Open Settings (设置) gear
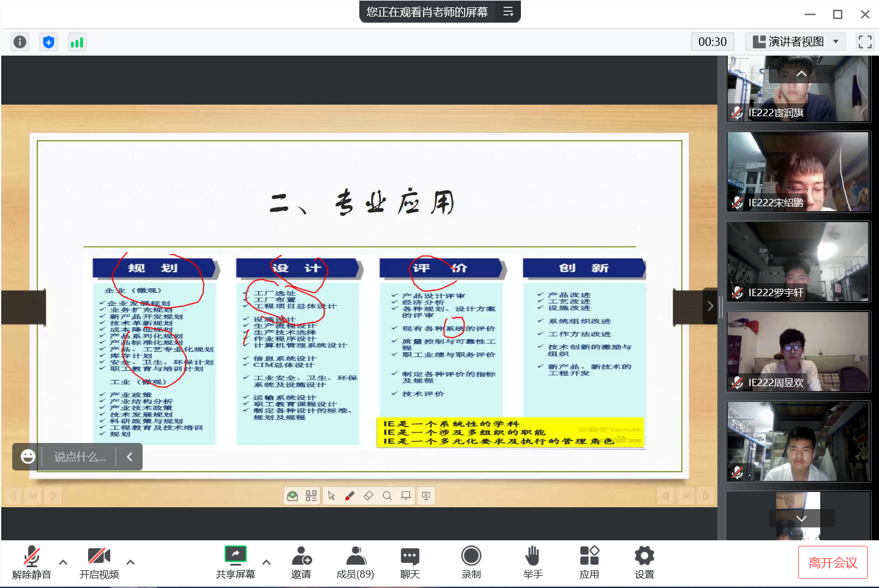Image resolution: width=879 pixels, height=588 pixels. coord(644,562)
